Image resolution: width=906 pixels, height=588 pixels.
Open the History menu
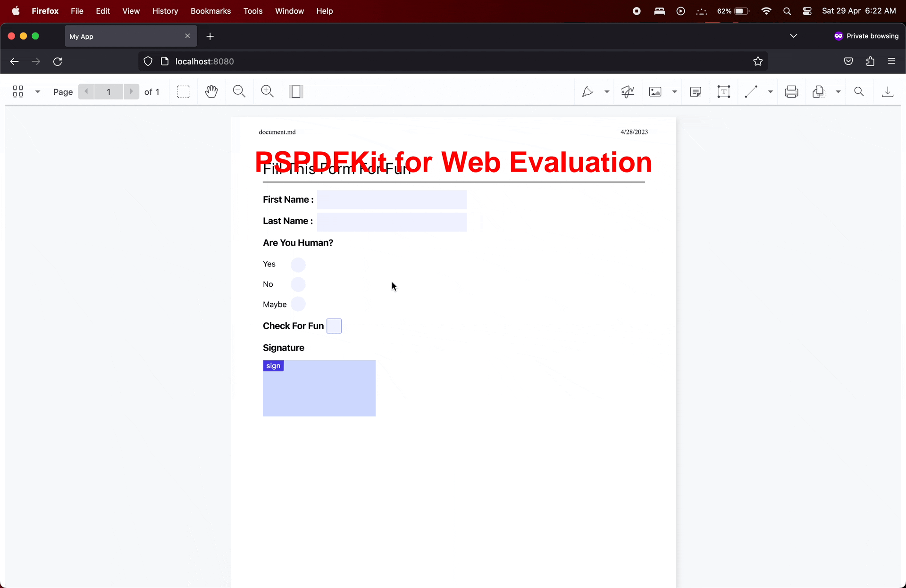click(165, 11)
